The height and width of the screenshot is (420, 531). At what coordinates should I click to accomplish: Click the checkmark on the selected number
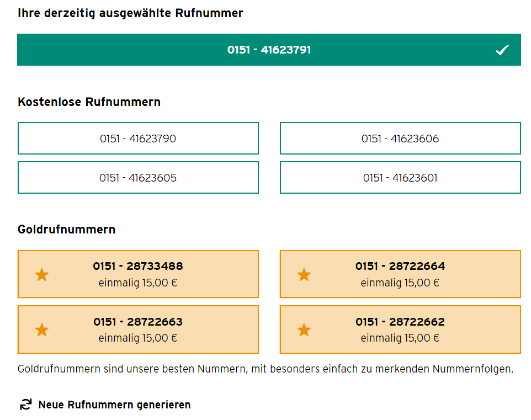coord(502,50)
